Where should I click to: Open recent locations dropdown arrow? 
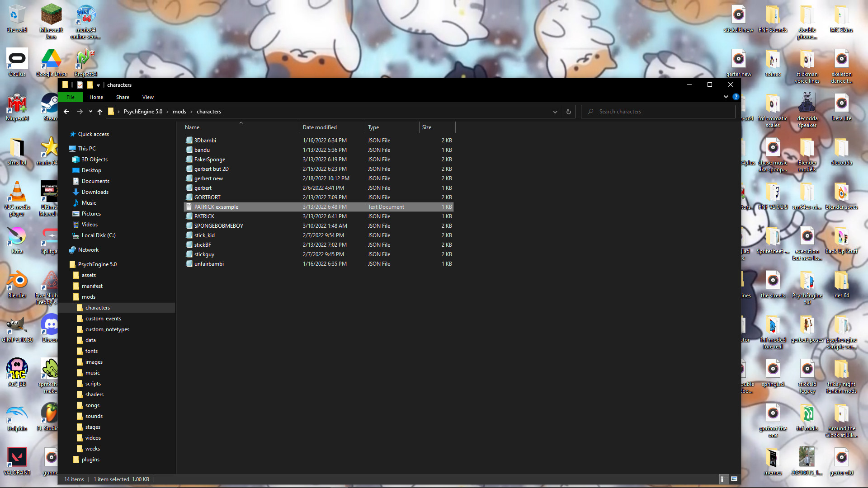point(90,112)
